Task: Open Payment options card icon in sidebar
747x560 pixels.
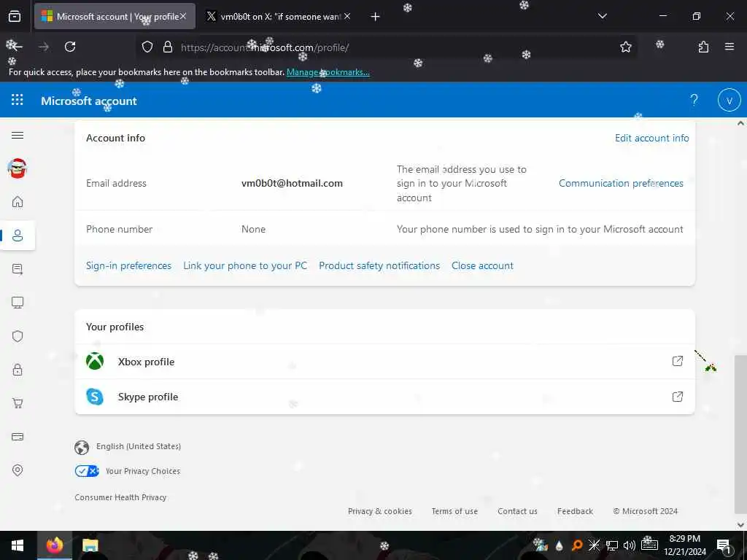Action: (x=18, y=437)
